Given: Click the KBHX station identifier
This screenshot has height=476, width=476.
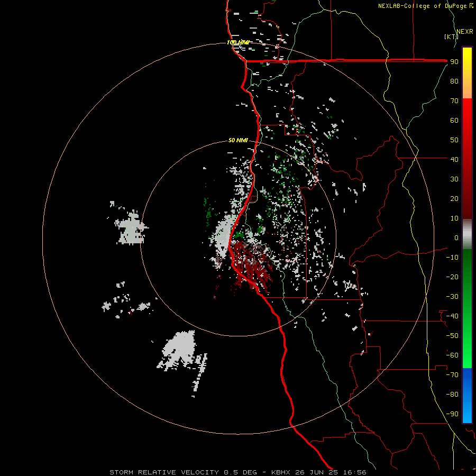Looking at the screenshot, I should 281,472.
